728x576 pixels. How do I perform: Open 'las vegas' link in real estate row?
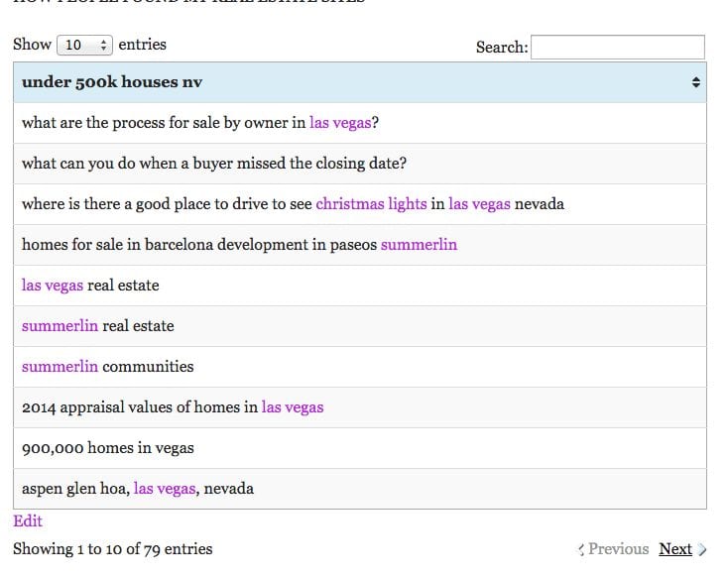coord(53,285)
